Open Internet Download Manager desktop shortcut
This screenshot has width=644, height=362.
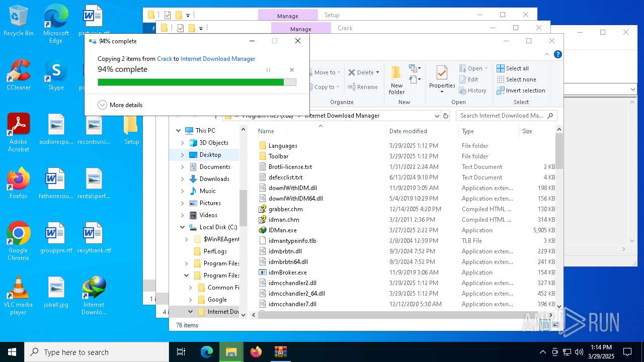coord(94,295)
